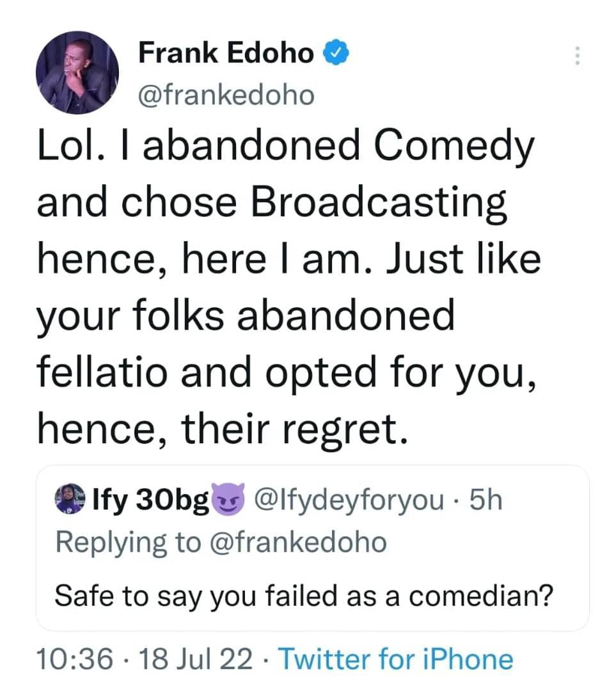This screenshot has height=689, width=616.
Task: Click the Twitter for iPhone source link
Action: coord(396,659)
